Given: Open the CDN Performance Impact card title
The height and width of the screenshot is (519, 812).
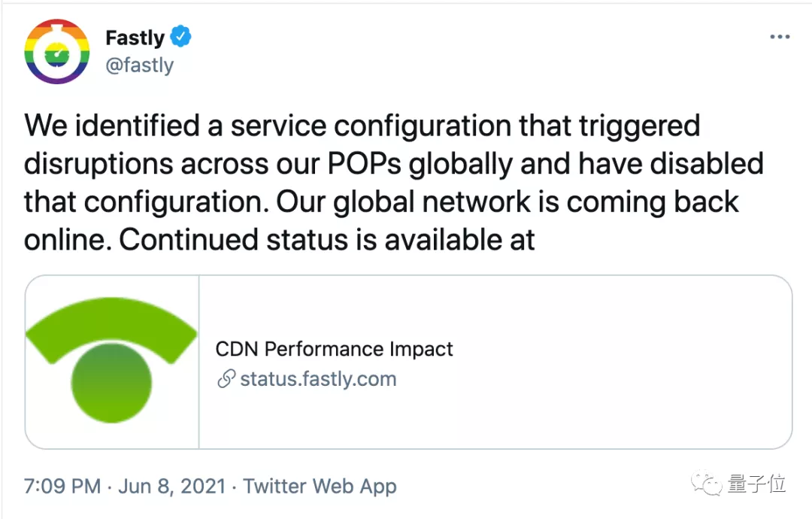Looking at the screenshot, I should pos(334,349).
